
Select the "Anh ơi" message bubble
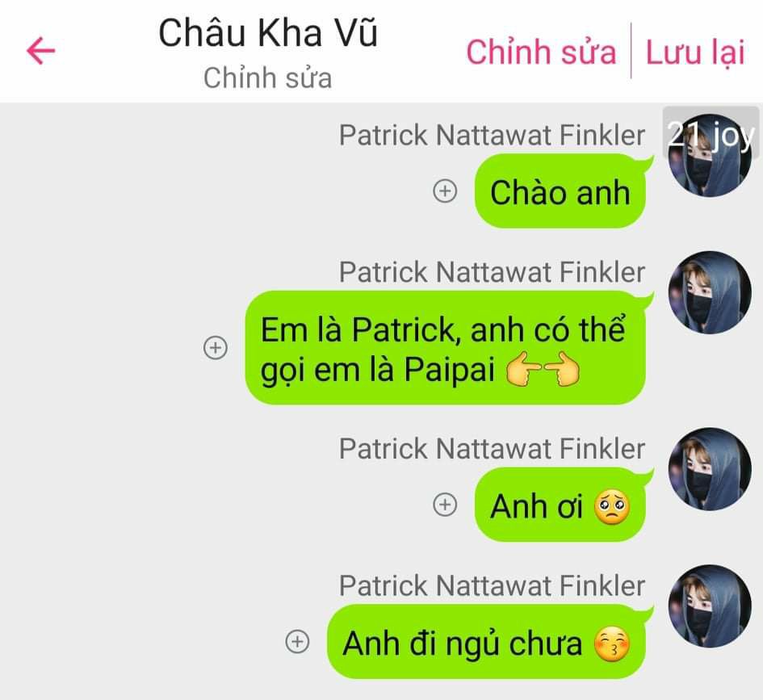pos(560,505)
